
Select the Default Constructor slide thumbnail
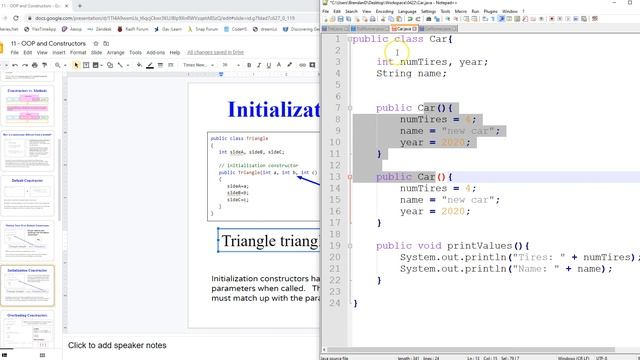(27, 196)
